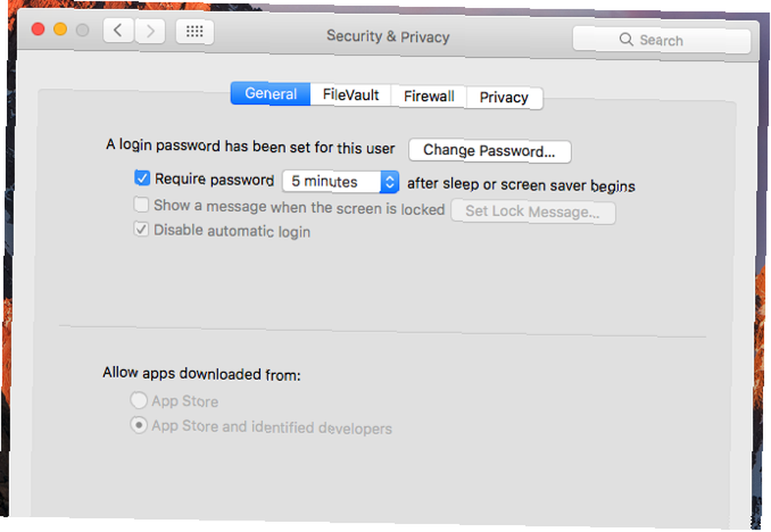Viewport: 771px width, 532px height.
Task: Toggle Disable automatic login checkbox
Action: 141,229
